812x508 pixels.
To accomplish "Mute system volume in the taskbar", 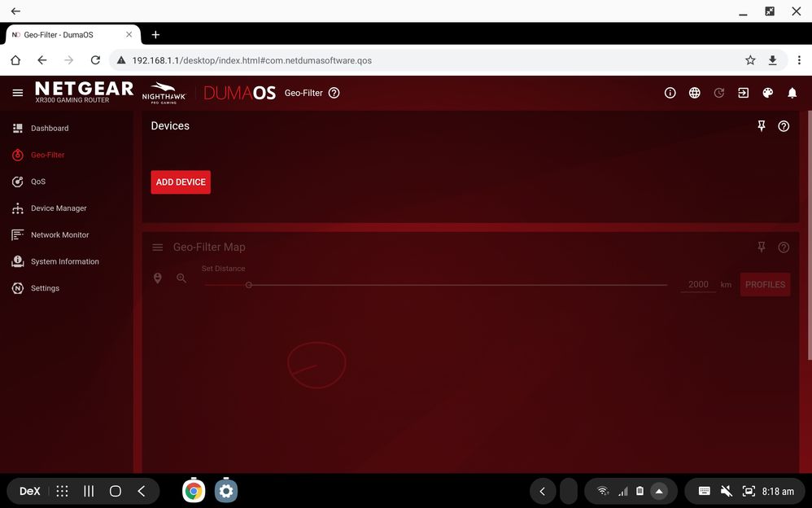I will tap(726, 491).
